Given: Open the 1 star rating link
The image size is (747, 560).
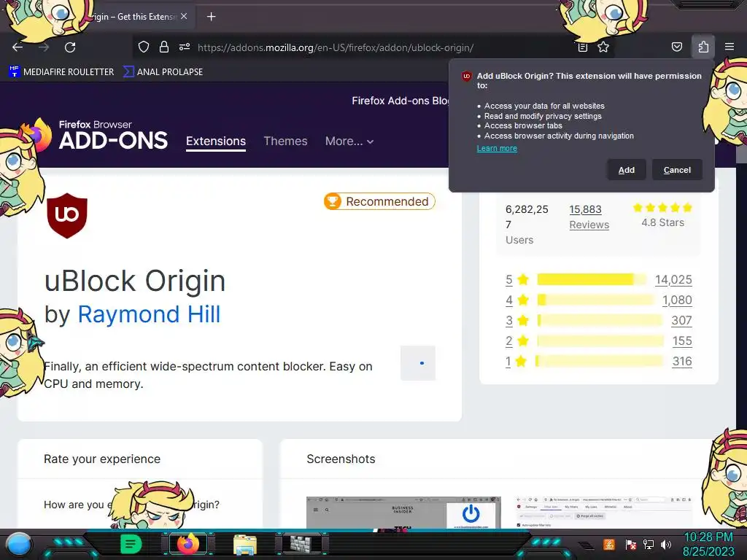Looking at the screenshot, I should 516,362.
